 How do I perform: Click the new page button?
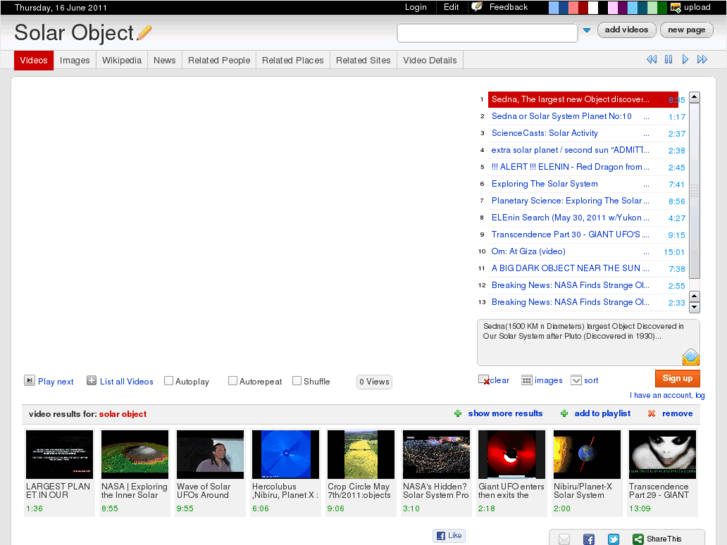(687, 30)
